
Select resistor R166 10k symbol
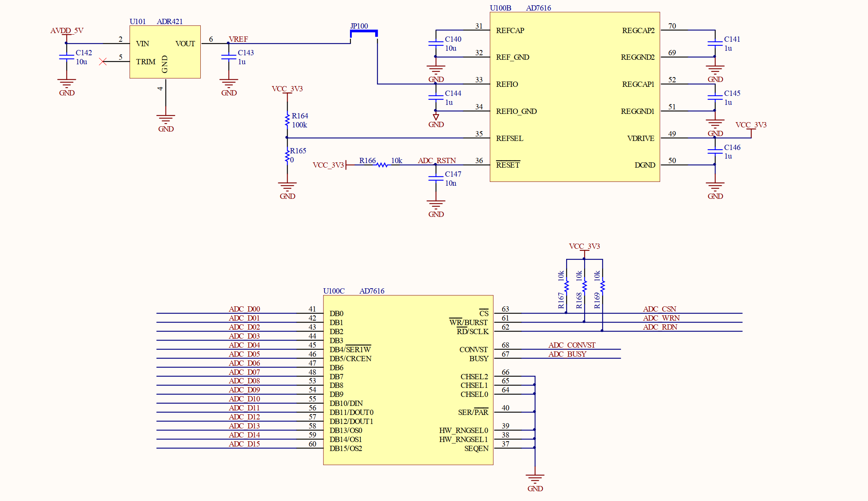point(382,165)
